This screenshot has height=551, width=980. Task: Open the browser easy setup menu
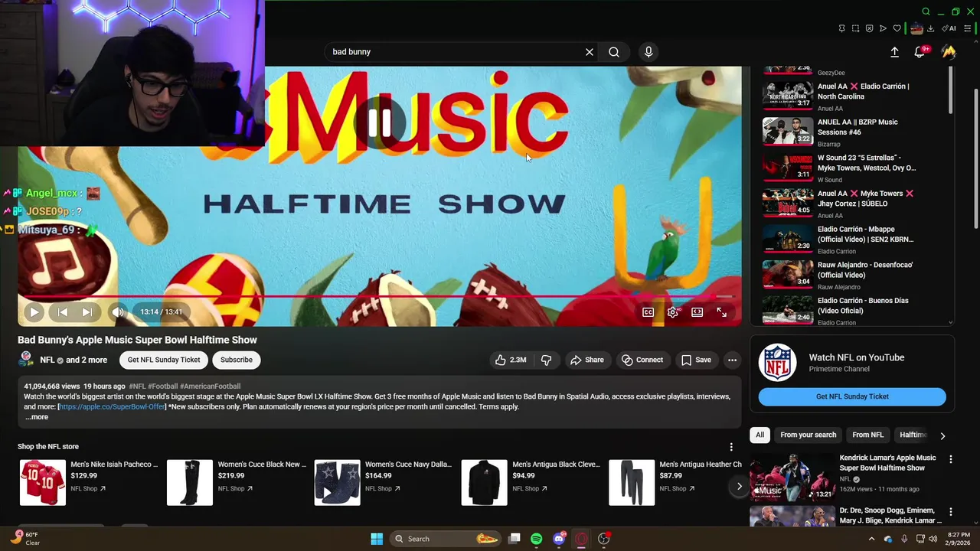[968, 28]
